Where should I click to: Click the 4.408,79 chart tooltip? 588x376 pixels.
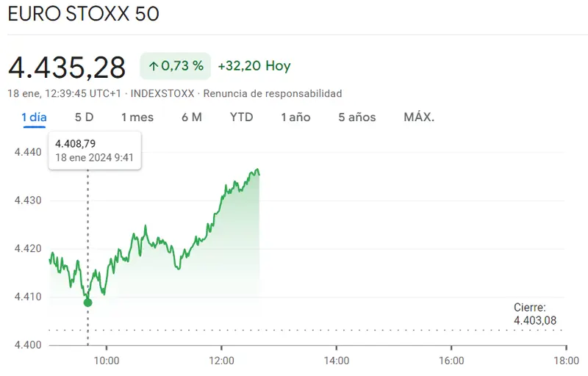point(95,150)
